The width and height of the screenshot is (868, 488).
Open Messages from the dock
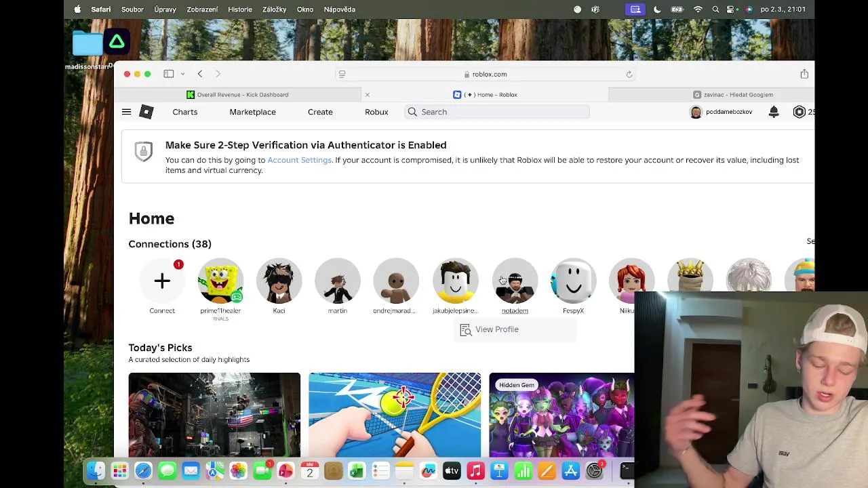(x=167, y=470)
